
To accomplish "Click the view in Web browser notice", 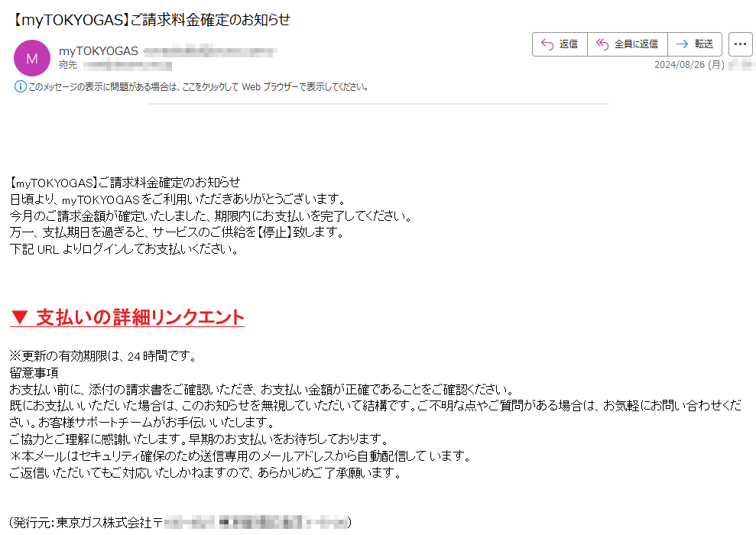I will click(x=198, y=87).
